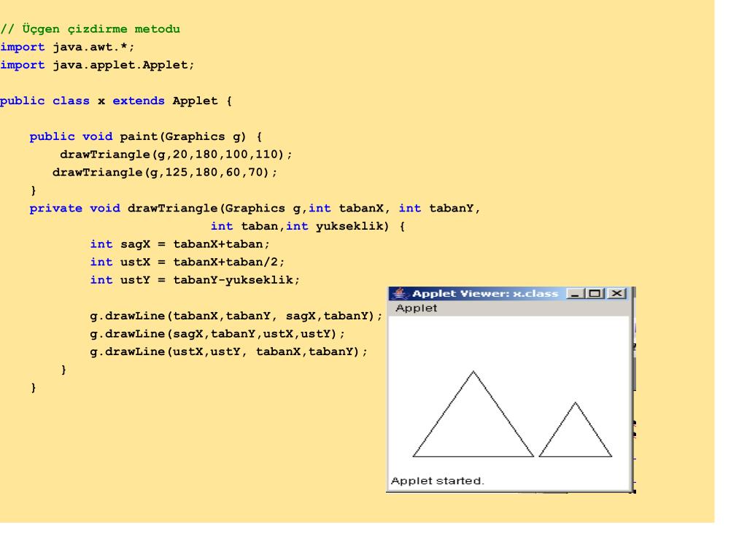Click 'public void paint(Graphics g) {' line
This screenshot has width=747, height=560.
146,136
